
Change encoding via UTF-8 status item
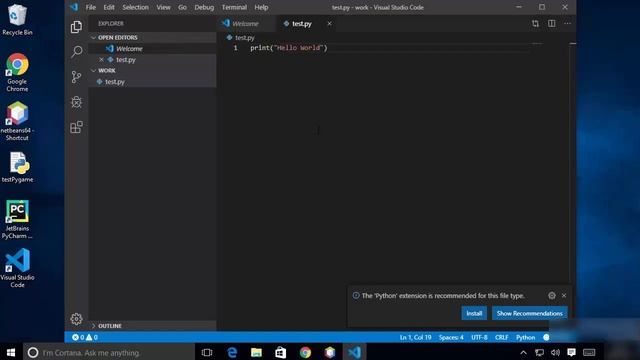(x=479, y=337)
